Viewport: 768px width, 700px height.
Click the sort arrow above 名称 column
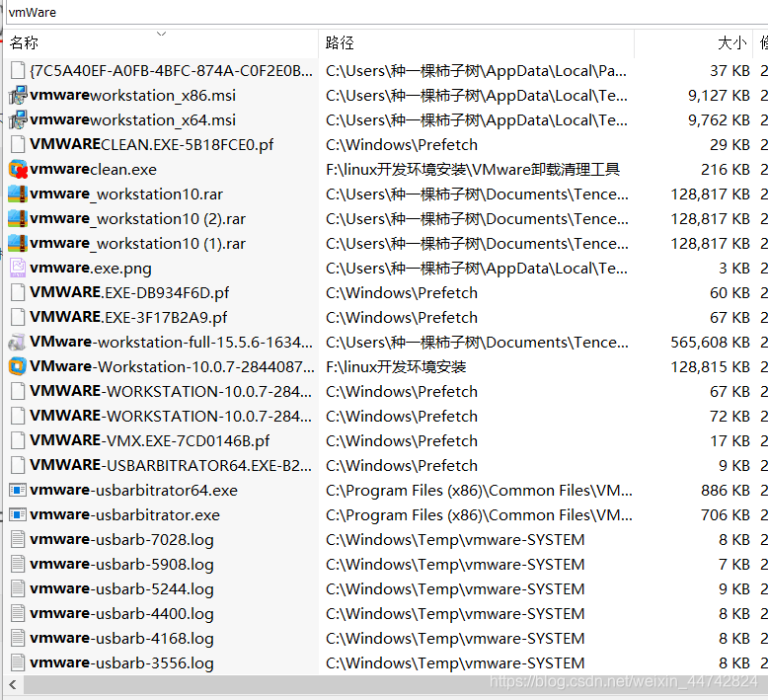[161, 34]
